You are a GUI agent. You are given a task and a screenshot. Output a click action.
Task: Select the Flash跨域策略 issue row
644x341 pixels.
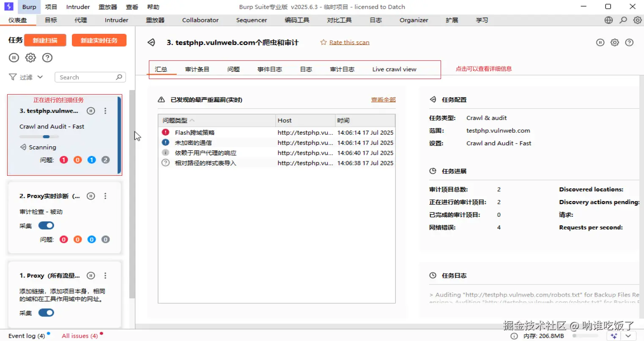(277, 132)
